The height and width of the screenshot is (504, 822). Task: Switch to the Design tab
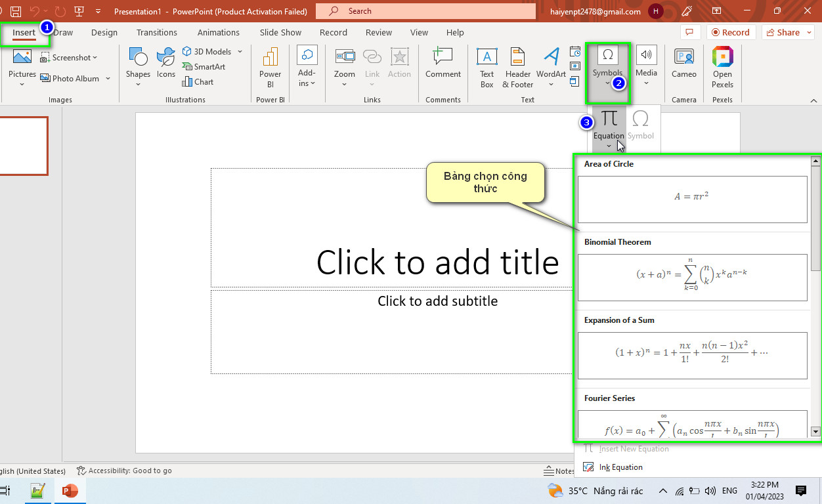[104, 32]
